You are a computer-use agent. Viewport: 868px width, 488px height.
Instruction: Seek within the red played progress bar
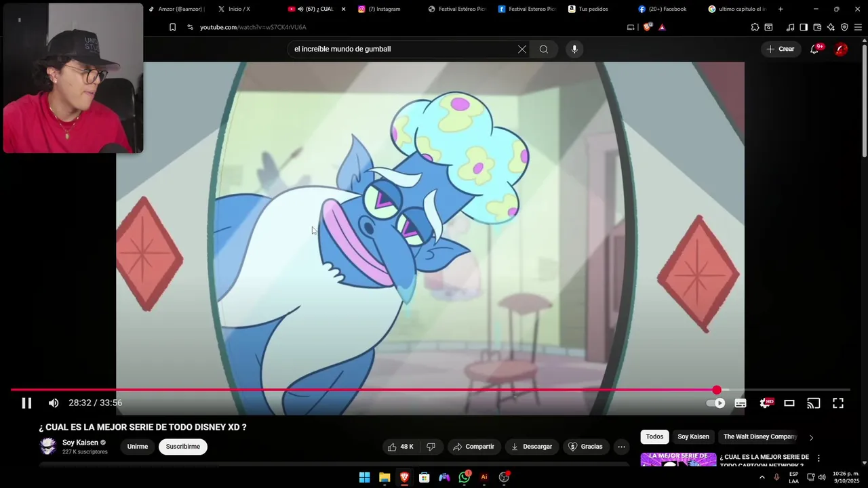tap(363, 390)
